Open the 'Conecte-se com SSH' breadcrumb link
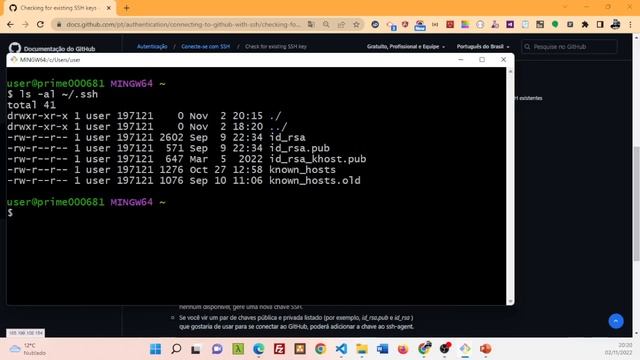Image resolution: width=640 pixels, height=360 pixels. coord(205,47)
